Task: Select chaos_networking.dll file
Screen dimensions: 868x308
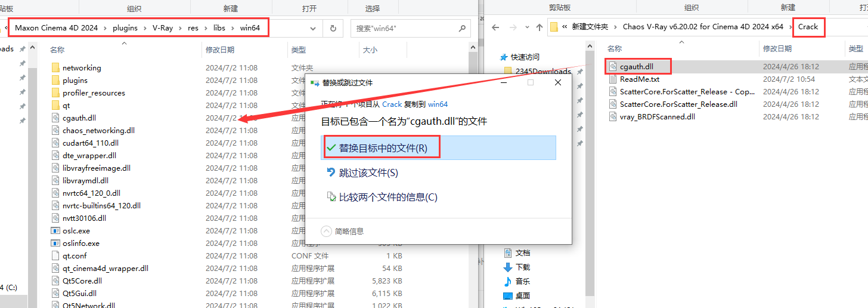Action: click(x=98, y=131)
